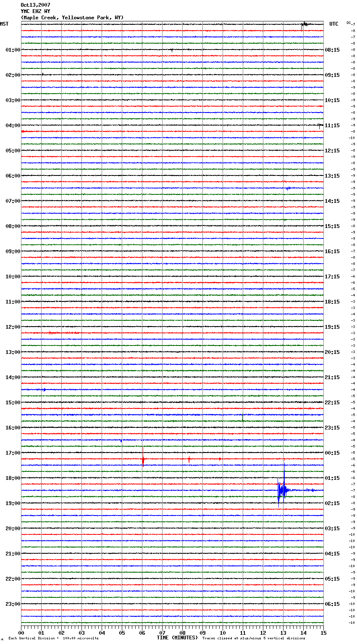The height and width of the screenshot is (644, 357).
Task: Click the TIME (MINUTES) axis title
Action: coord(177,638)
